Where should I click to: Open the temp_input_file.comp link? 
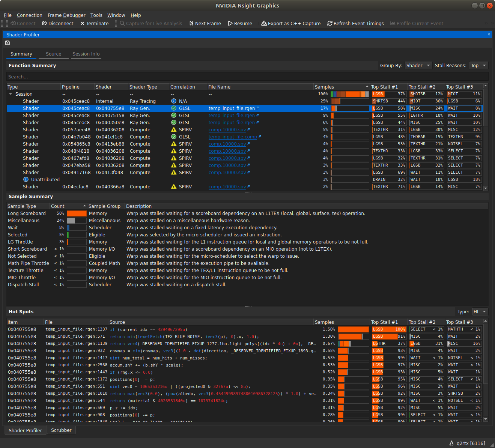tap(233, 137)
